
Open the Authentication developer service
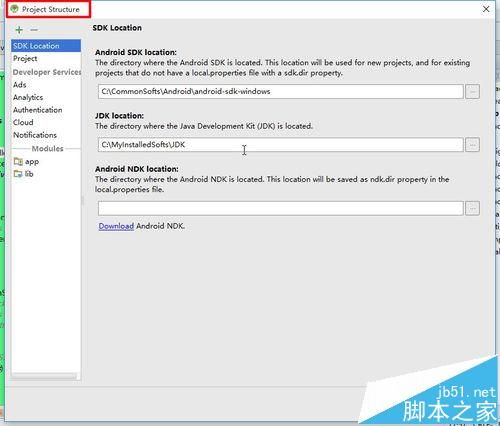[46, 110]
